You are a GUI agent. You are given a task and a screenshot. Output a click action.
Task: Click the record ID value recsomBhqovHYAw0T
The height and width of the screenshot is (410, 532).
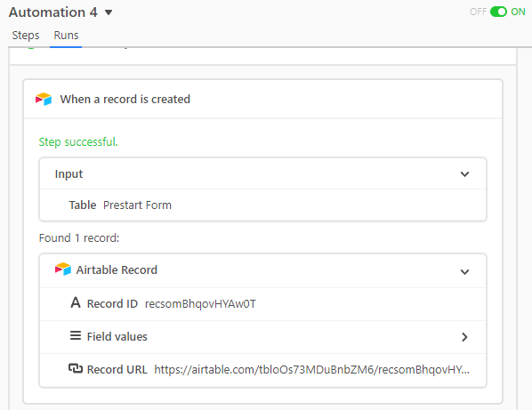point(200,304)
